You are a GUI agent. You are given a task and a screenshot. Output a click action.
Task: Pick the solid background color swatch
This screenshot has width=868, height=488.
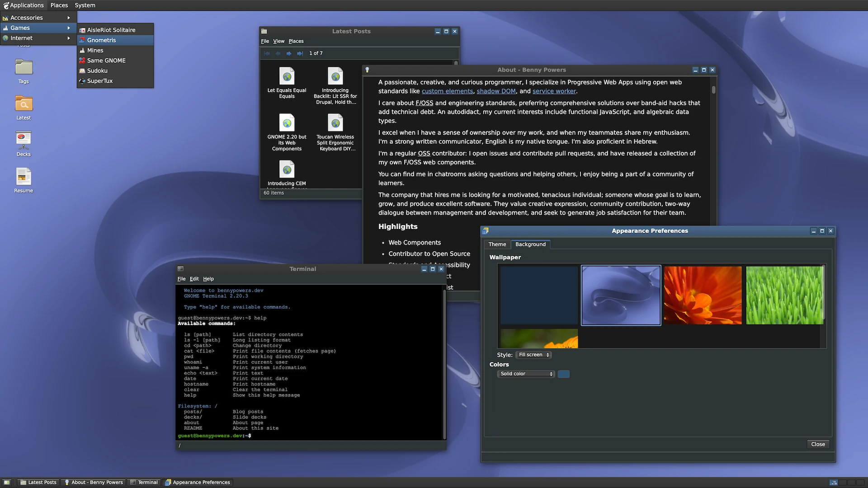coord(563,374)
